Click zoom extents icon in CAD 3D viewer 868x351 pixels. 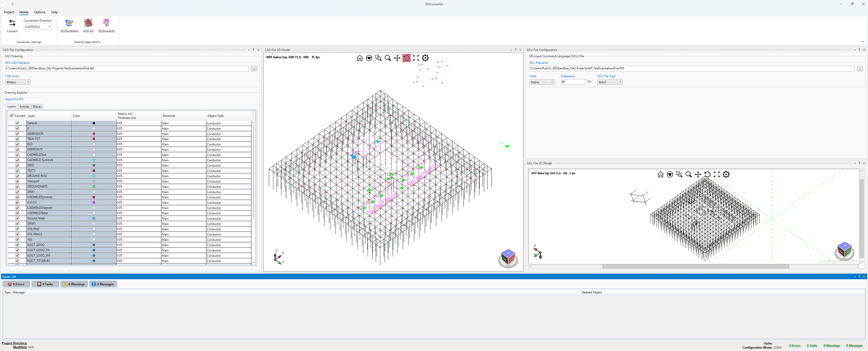point(416,58)
